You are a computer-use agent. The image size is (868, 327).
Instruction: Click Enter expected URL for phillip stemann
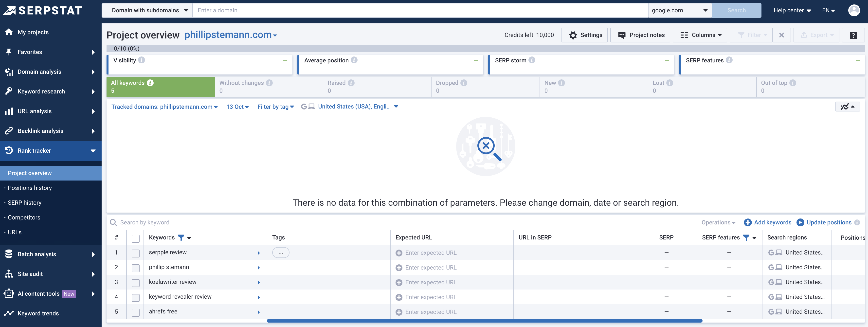[431, 268]
